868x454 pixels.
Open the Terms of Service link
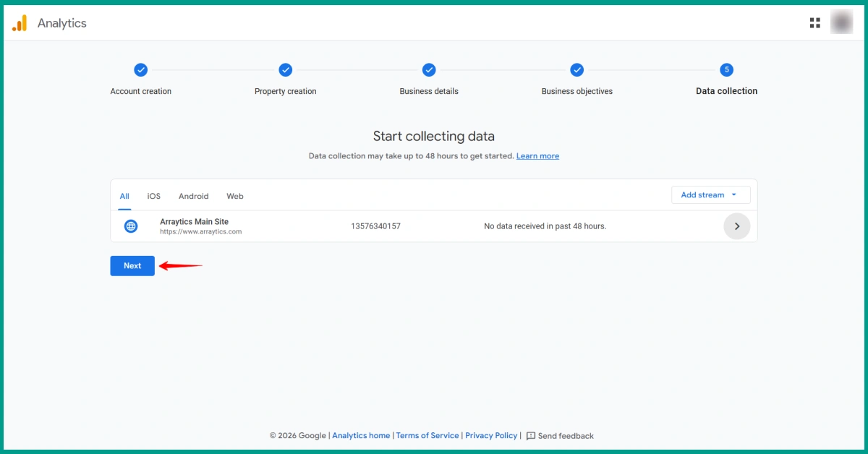pos(427,436)
